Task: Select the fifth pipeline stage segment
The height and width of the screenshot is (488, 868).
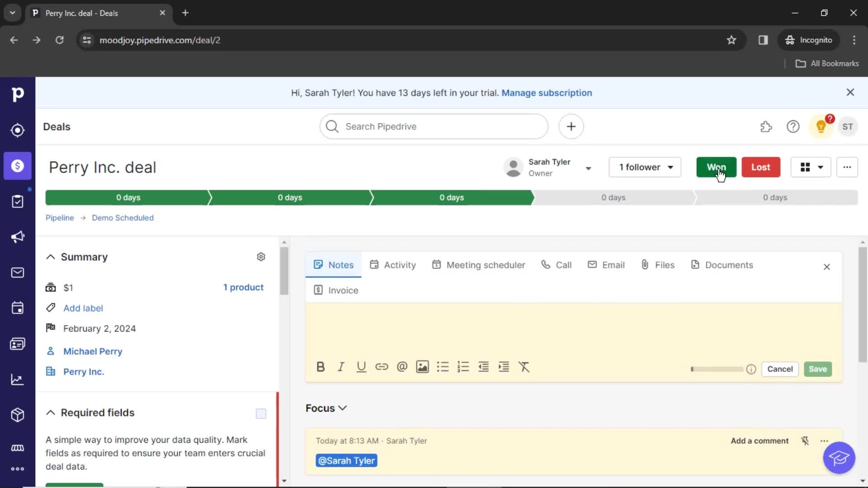Action: click(x=775, y=197)
